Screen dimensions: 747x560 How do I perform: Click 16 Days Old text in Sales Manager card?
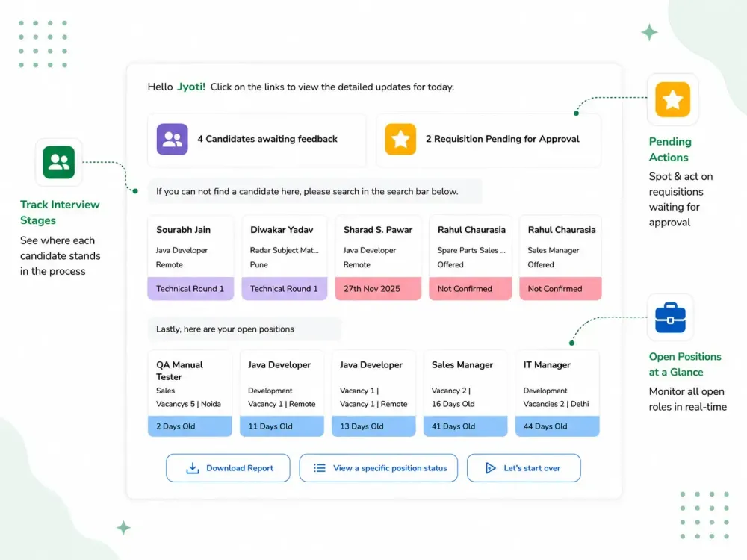[x=453, y=404]
